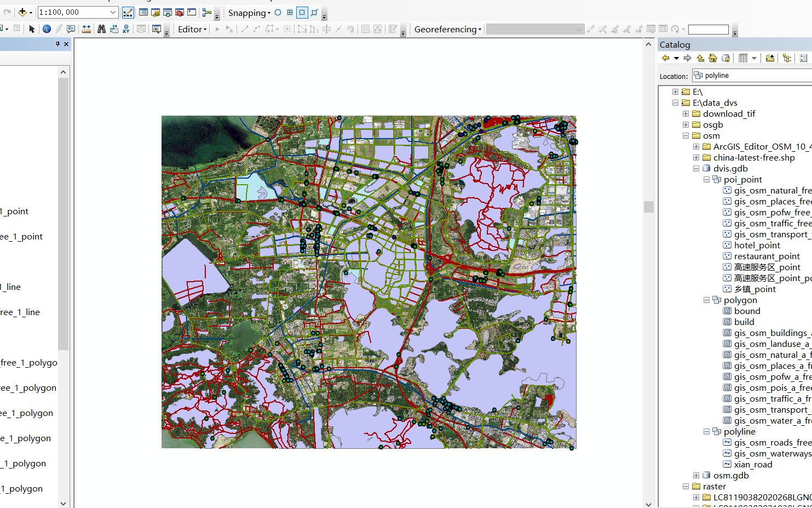Open the map scale dropdown

pos(113,12)
